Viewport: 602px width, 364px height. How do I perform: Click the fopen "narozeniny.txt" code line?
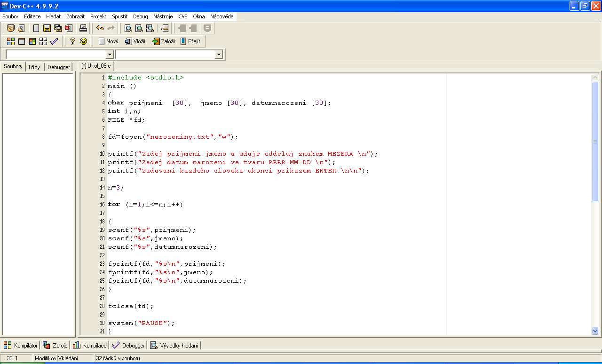point(173,137)
